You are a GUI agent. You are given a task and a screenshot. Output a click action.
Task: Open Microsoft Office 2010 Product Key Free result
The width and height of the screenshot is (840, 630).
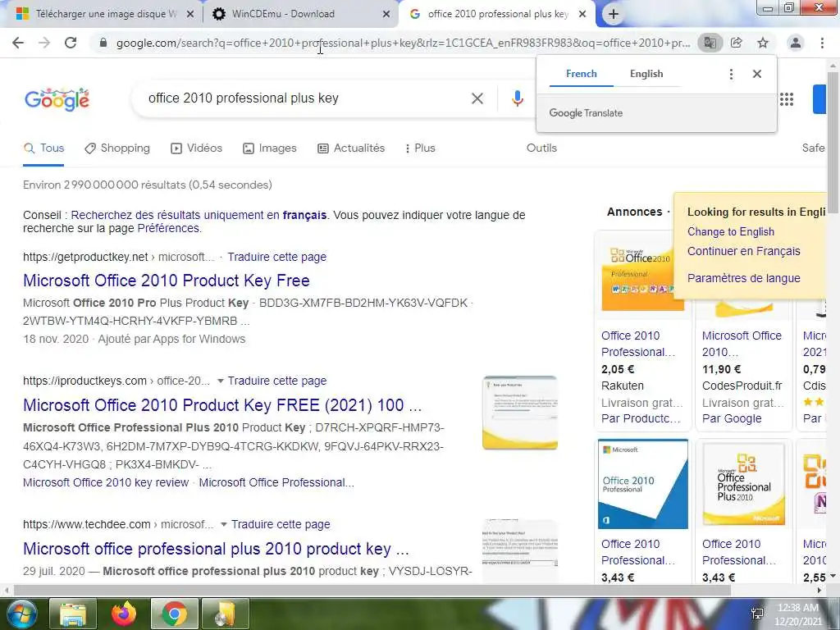[x=166, y=281]
